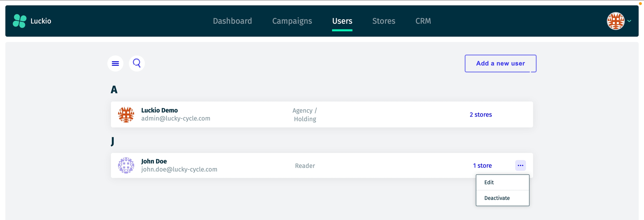Click the Luckio clover logo icon
Viewport: 644px width, 220px height.
tap(20, 21)
